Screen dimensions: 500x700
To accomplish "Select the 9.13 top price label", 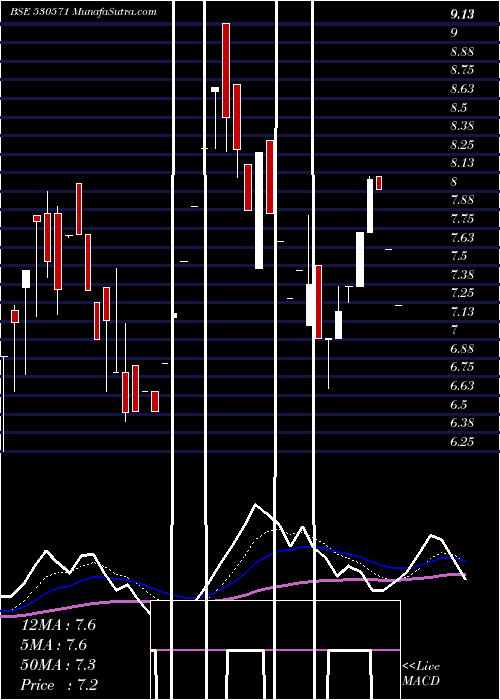I will click(x=462, y=15).
